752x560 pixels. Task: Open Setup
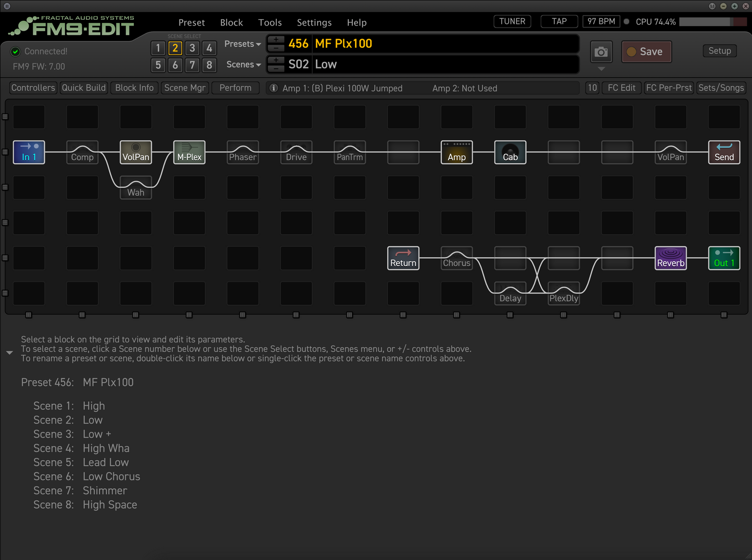(x=720, y=50)
